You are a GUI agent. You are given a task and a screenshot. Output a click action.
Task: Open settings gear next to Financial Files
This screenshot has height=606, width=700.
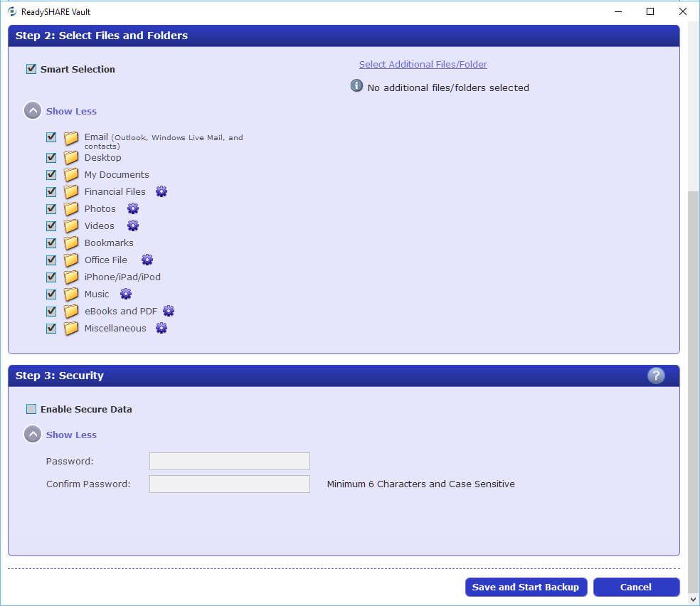[161, 191]
